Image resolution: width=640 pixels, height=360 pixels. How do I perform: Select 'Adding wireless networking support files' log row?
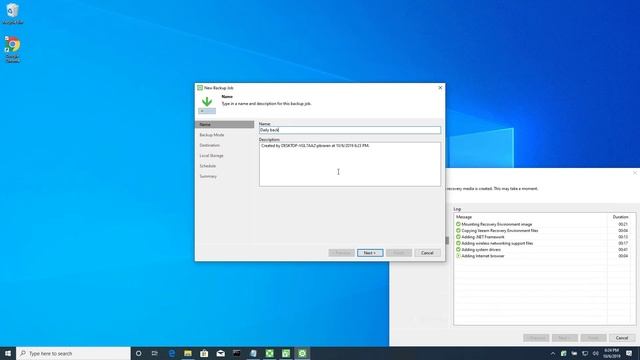click(x=543, y=243)
